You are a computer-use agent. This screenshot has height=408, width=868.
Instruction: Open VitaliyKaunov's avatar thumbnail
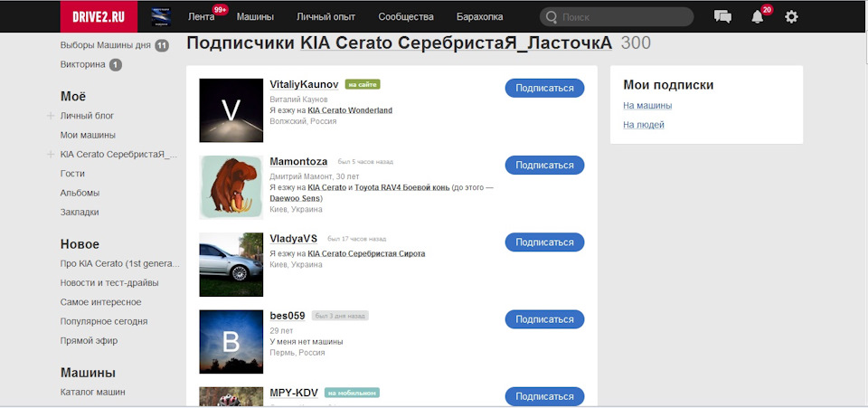[x=231, y=110]
